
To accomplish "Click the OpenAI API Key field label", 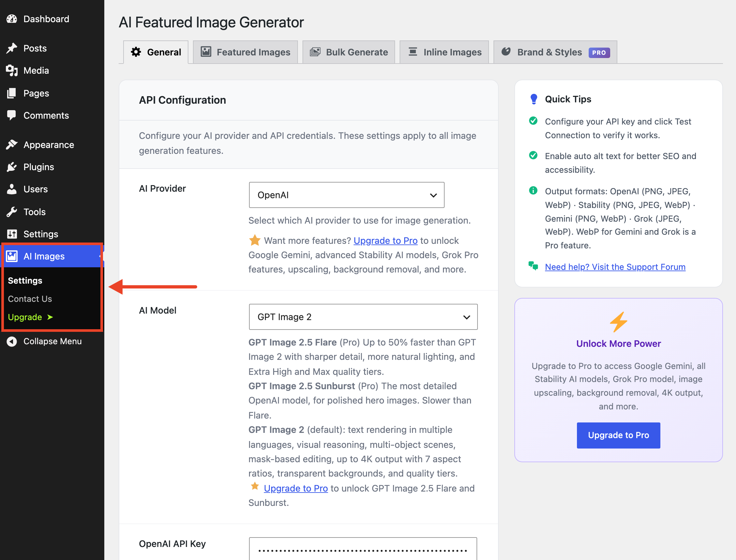I will click(x=172, y=544).
